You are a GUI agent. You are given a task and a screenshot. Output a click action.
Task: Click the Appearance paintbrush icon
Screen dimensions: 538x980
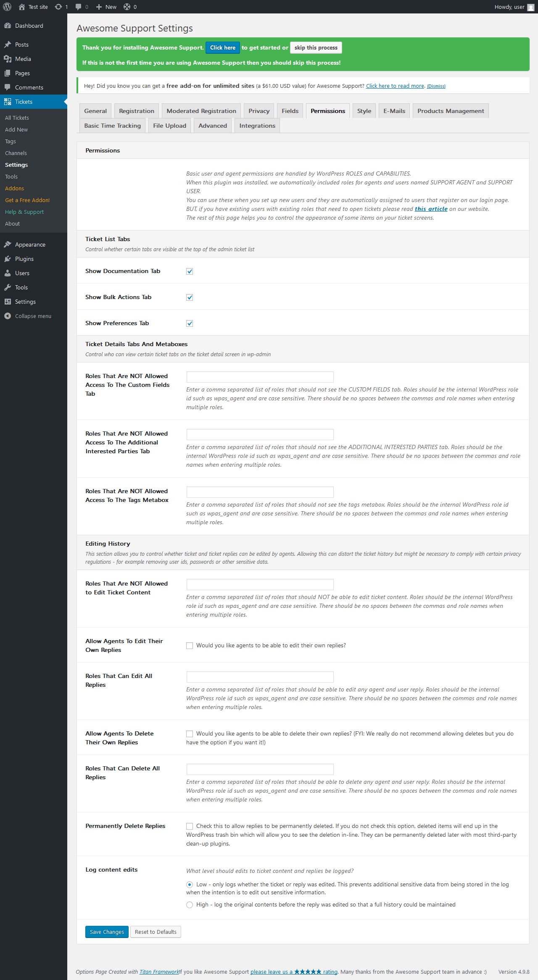pos(8,244)
